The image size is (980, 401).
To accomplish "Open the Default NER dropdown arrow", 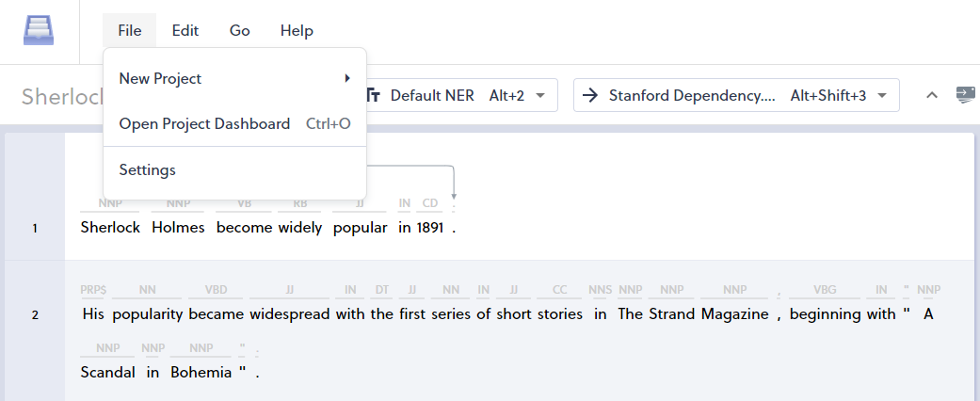I will click(x=541, y=95).
